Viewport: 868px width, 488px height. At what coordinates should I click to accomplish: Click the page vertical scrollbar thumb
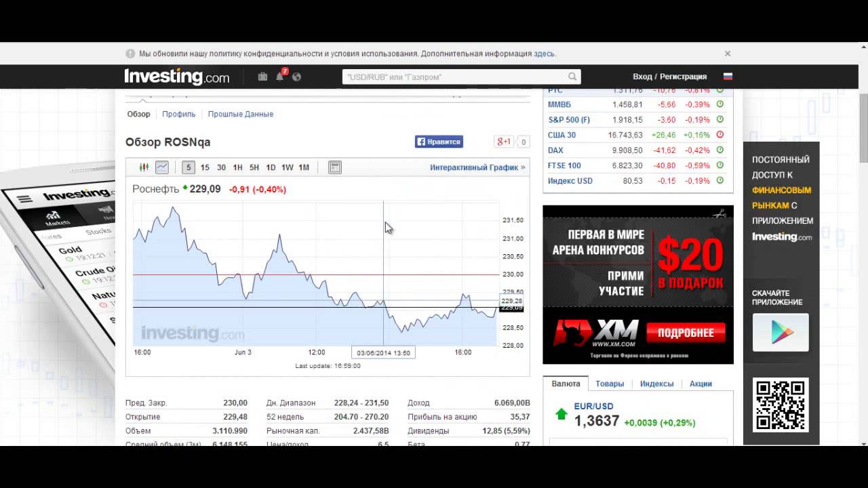pyautogui.click(x=863, y=128)
